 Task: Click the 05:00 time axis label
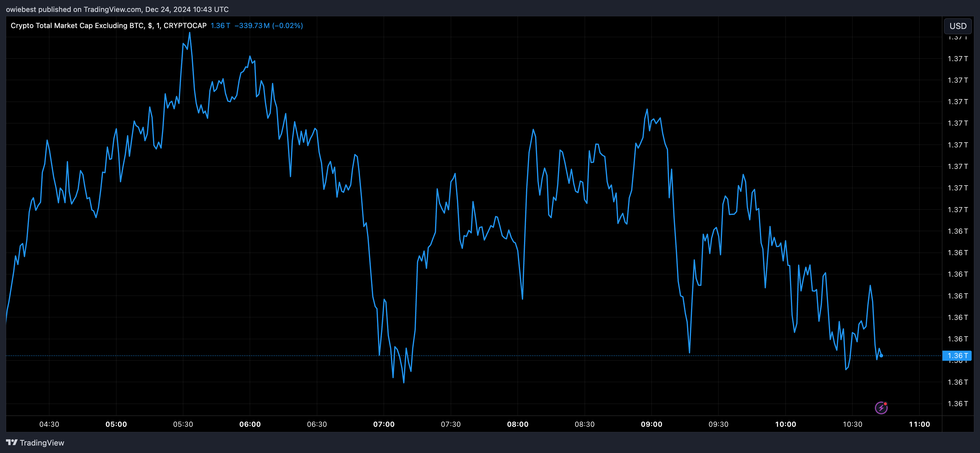116,424
